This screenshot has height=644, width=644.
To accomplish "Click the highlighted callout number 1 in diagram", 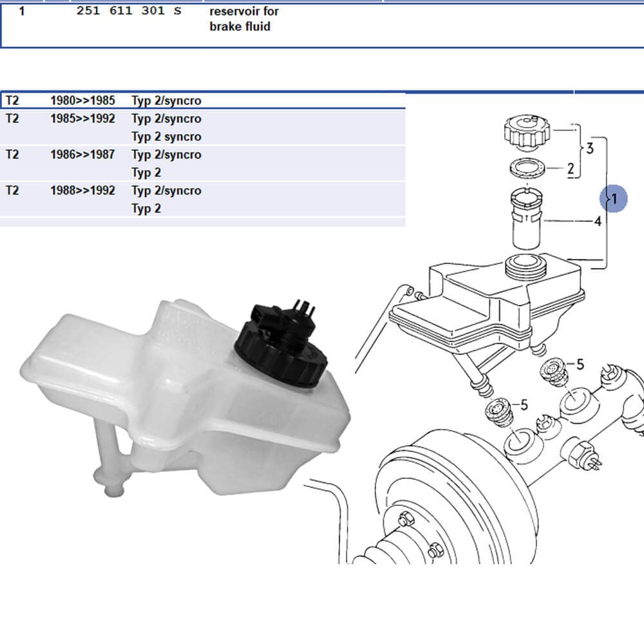I will pyautogui.click(x=614, y=199).
